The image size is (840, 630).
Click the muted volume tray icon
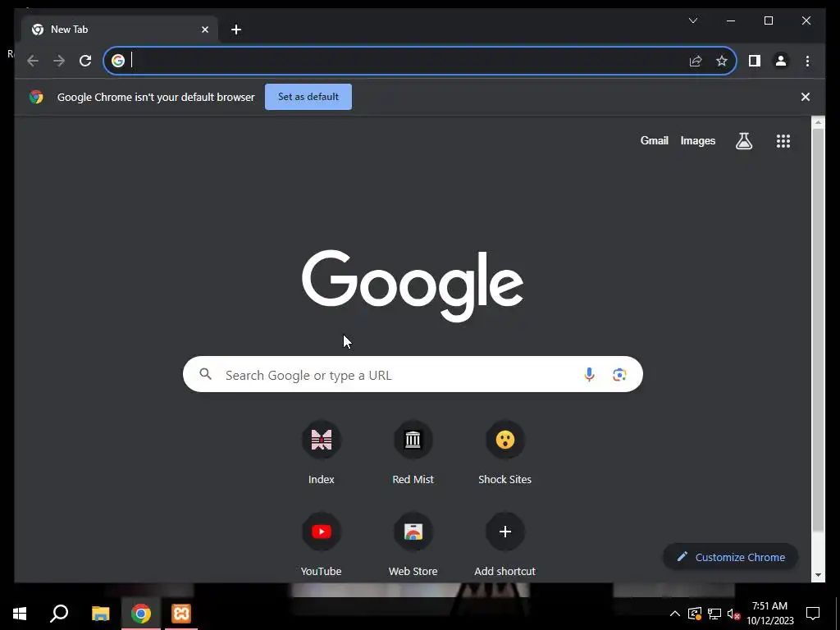pos(733,614)
